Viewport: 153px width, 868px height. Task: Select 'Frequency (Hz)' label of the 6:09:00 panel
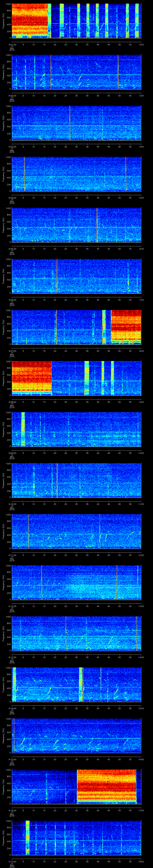click(x=3, y=429)
